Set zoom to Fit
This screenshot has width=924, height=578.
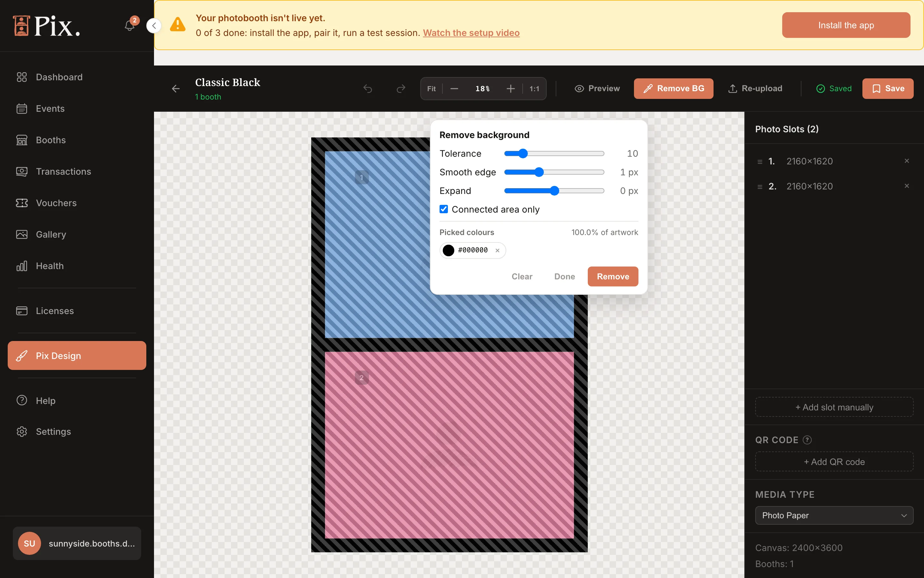coord(432,89)
